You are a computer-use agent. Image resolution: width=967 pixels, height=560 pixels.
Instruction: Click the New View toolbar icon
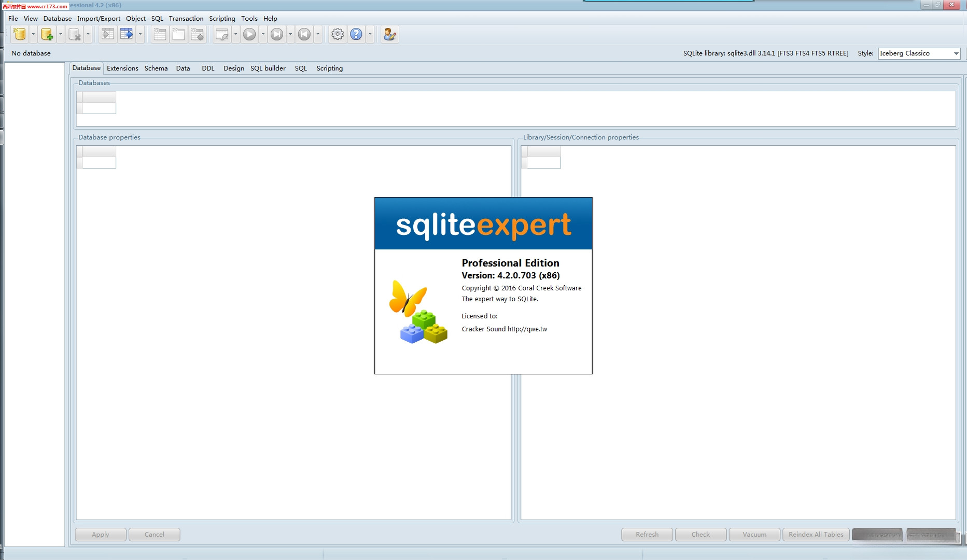tap(178, 34)
